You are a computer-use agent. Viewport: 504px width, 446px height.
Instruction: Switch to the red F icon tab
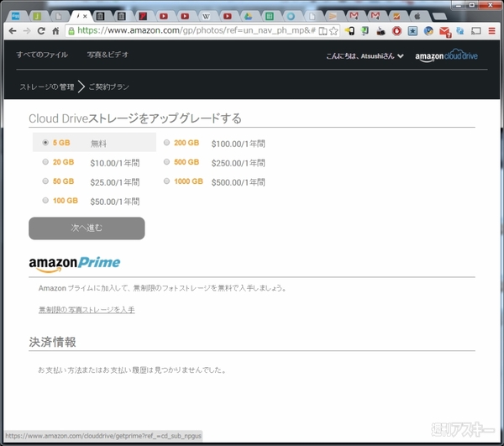tap(143, 16)
